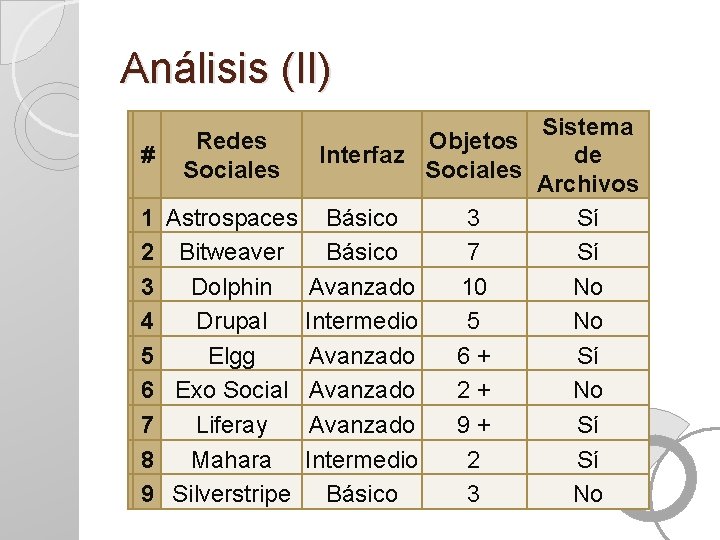Click the "9 +" value in Liferay row

click(473, 425)
